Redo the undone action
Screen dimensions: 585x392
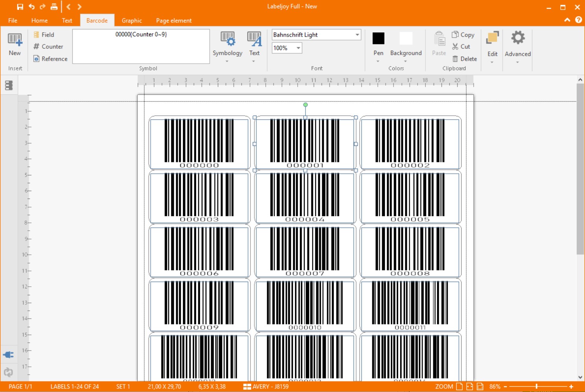[x=42, y=7]
